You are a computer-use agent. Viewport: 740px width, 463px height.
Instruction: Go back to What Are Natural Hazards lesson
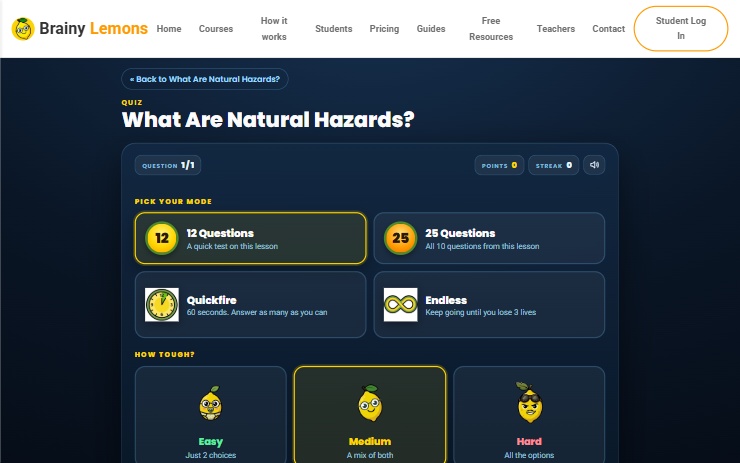[x=205, y=79]
